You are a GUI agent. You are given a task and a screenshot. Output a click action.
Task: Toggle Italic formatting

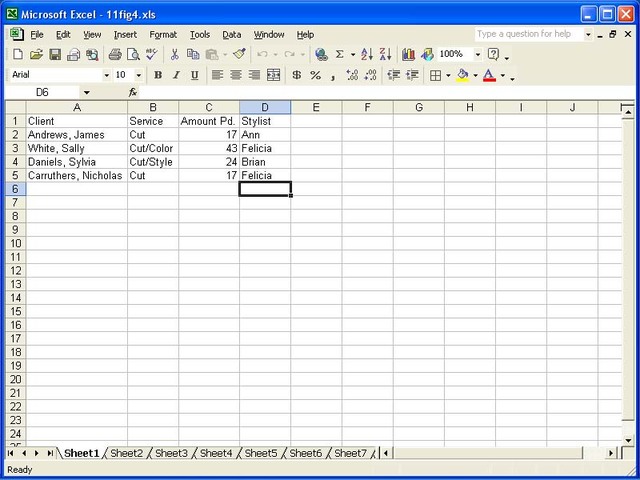point(176,75)
